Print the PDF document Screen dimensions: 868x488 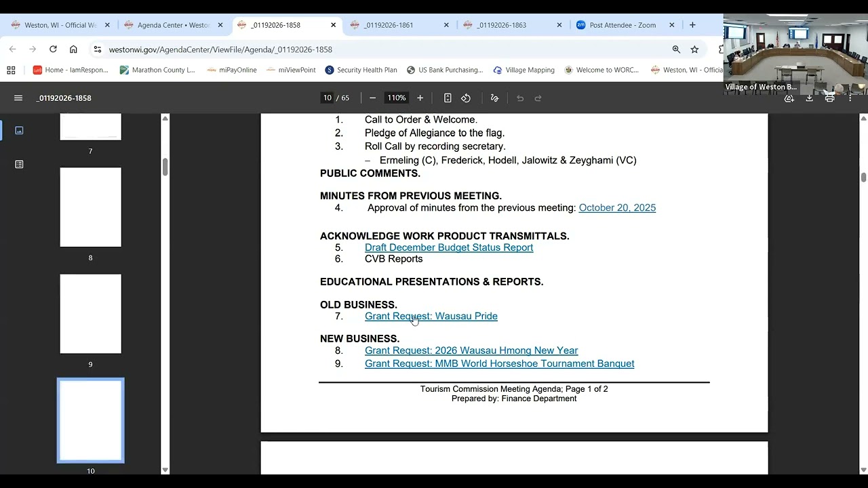[x=829, y=98]
